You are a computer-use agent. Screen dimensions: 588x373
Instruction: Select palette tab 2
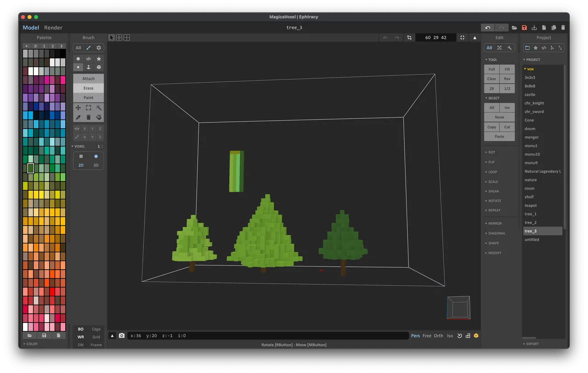point(52,46)
